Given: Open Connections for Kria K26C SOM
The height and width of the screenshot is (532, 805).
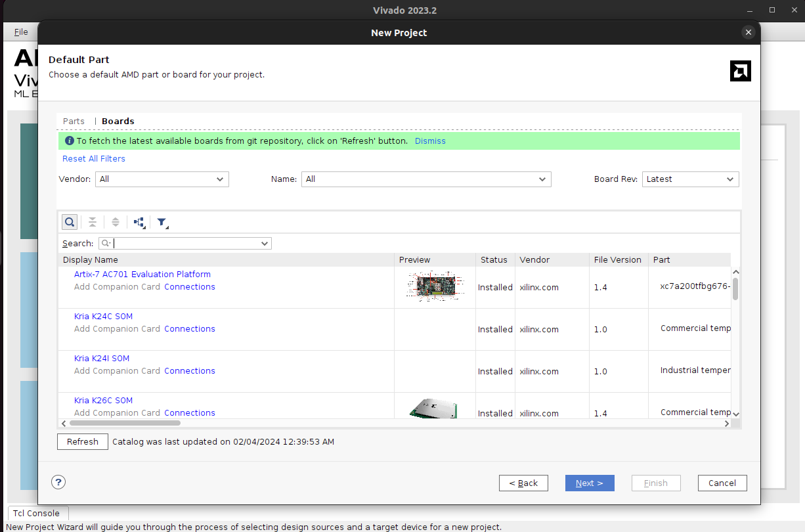Looking at the screenshot, I should (190, 412).
